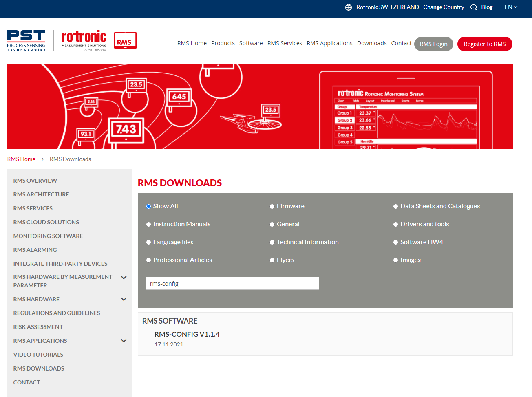The image size is (532, 397).
Task: Expand RMS Hardware by Measurement Parameter chevron
Action: pos(124,278)
